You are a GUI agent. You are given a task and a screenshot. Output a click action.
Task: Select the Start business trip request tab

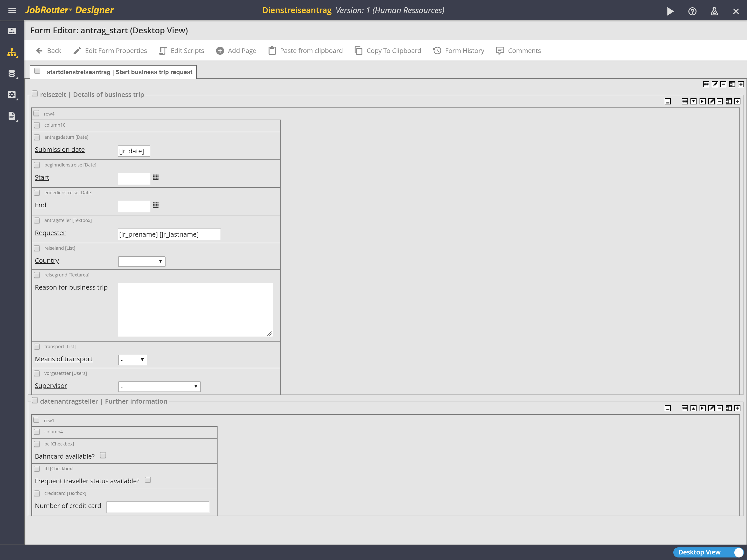coord(119,72)
